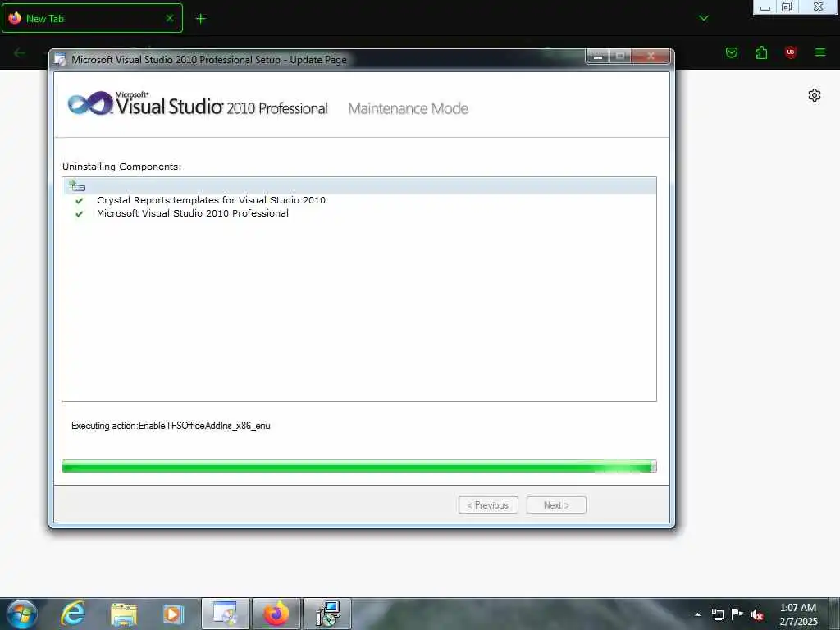Click the Maintenance Mode heading

pyautogui.click(x=408, y=108)
